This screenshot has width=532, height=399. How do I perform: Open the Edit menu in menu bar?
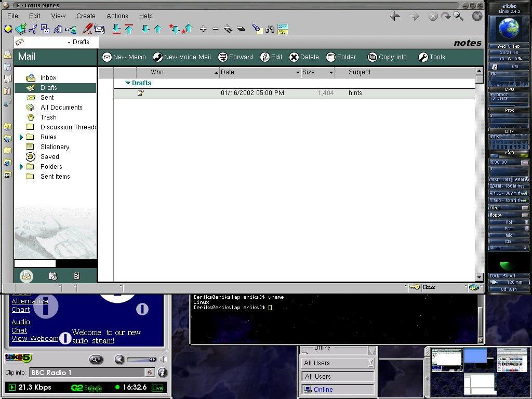(x=34, y=16)
